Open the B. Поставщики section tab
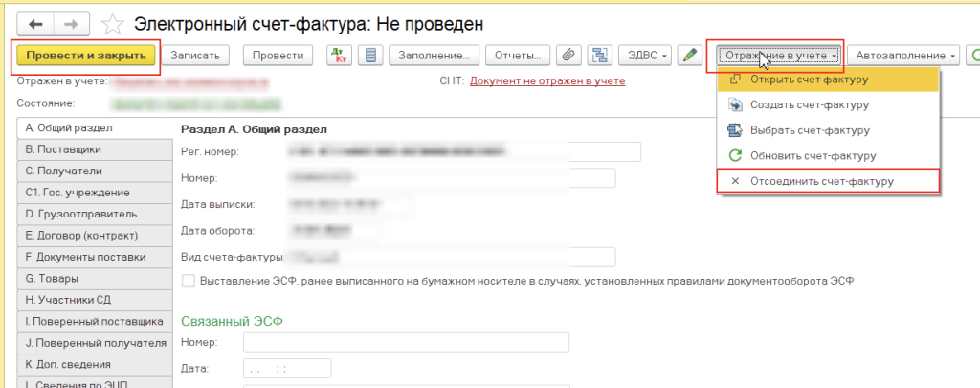 pyautogui.click(x=92, y=149)
